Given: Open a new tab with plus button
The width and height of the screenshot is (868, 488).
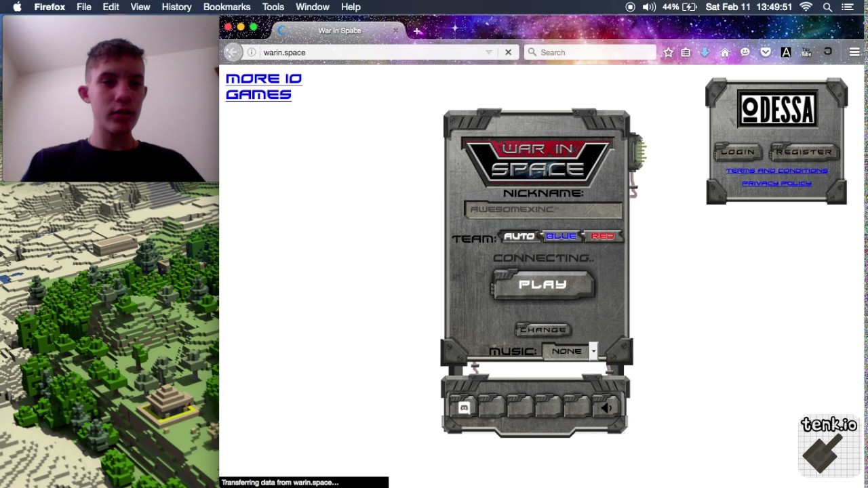Looking at the screenshot, I should click(416, 31).
